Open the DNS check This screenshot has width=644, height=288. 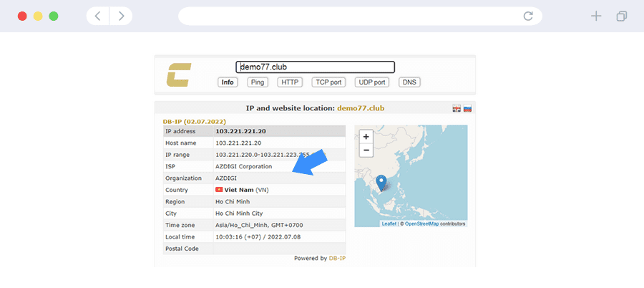point(409,82)
